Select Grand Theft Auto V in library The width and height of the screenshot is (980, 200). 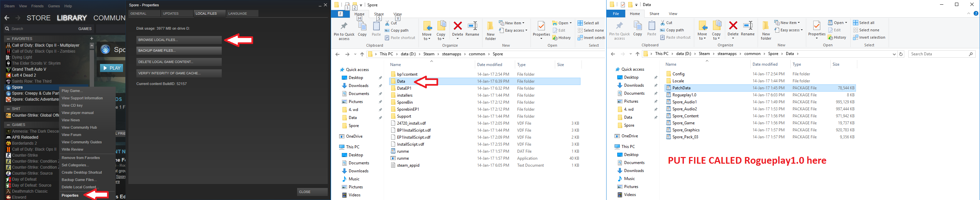tap(29, 69)
